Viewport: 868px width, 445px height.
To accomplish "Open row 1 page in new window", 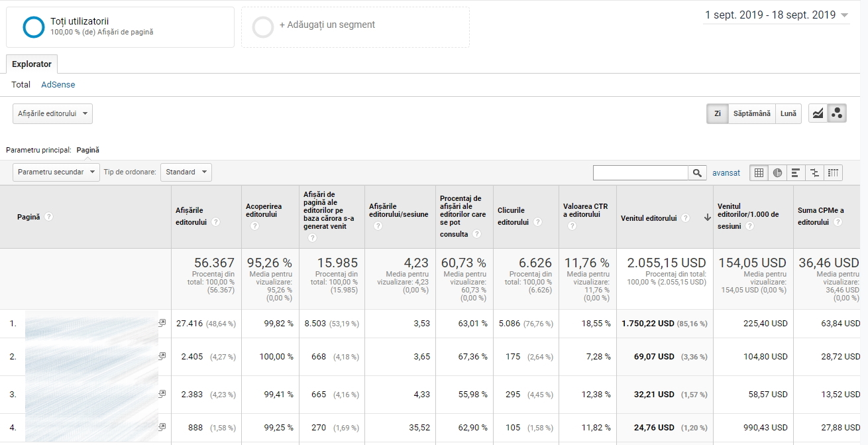I will coord(162,323).
